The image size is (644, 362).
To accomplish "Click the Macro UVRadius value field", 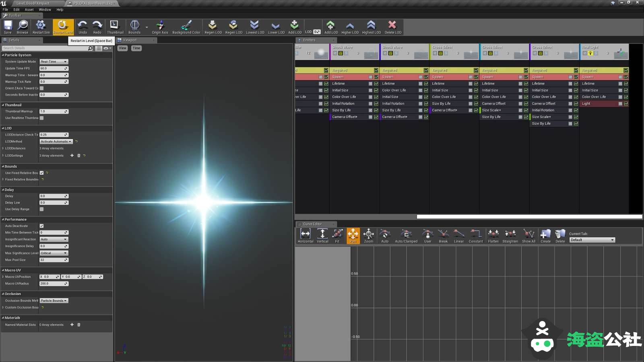I will pyautogui.click(x=54, y=284).
